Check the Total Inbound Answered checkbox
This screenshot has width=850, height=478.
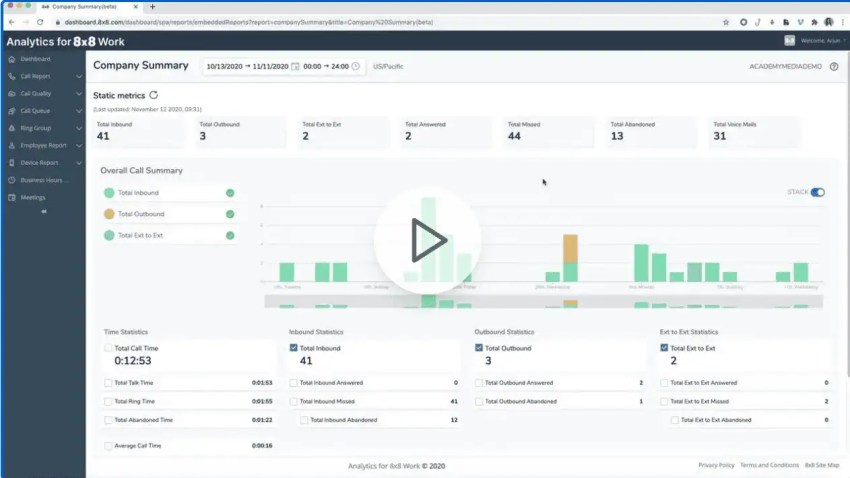[x=293, y=383]
